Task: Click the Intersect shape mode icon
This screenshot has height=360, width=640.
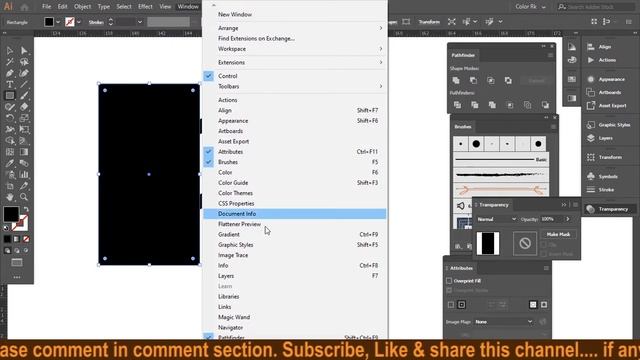Action: (x=491, y=80)
